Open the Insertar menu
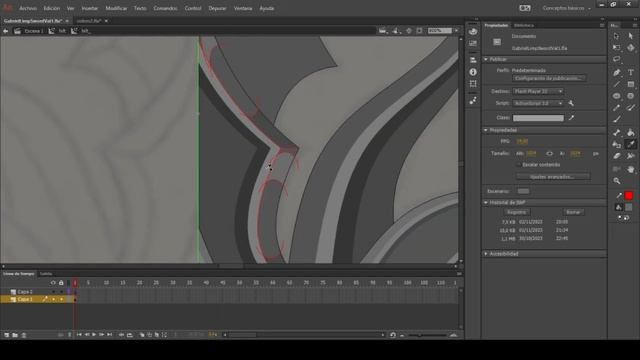The height and width of the screenshot is (360, 640). pos(89,8)
